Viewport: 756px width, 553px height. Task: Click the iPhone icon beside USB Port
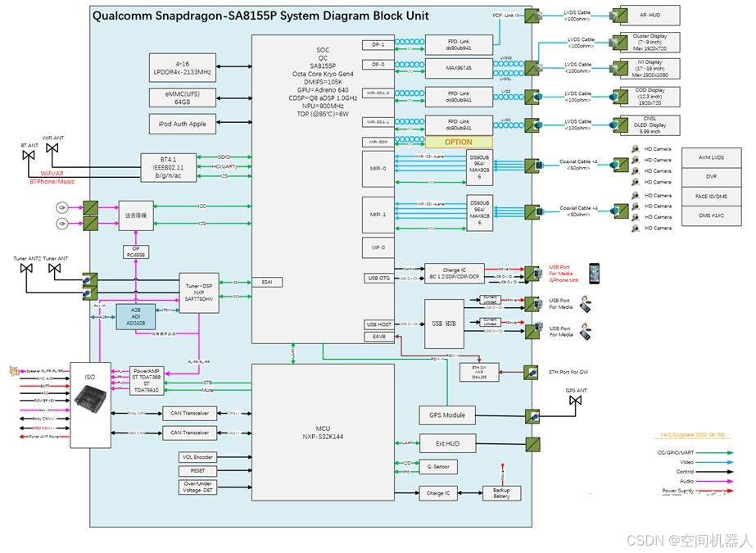click(x=595, y=273)
